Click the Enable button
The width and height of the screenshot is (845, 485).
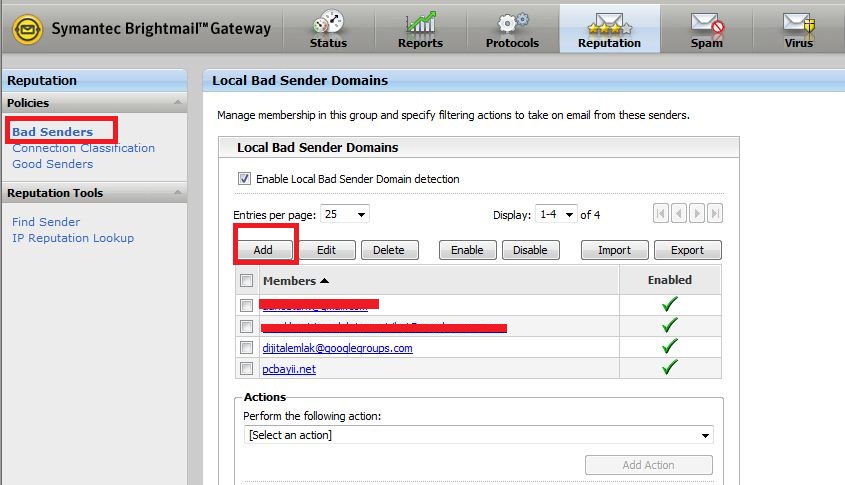(x=467, y=250)
